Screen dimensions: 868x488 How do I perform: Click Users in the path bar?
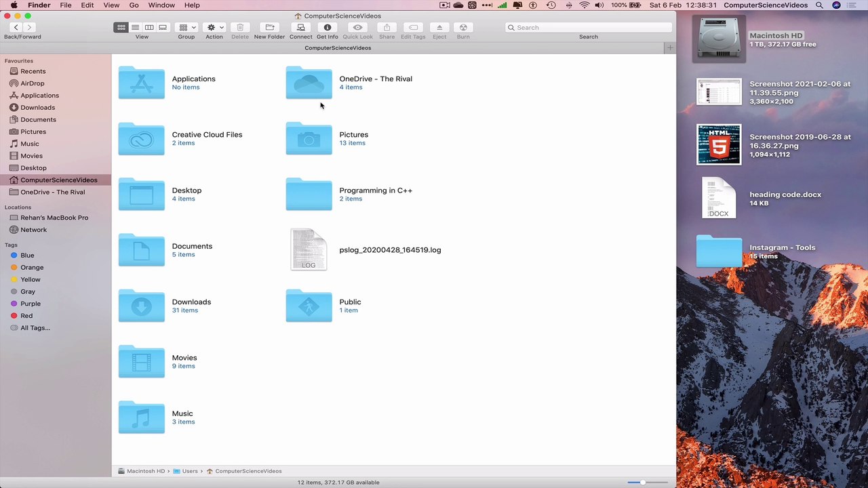[x=185, y=471]
